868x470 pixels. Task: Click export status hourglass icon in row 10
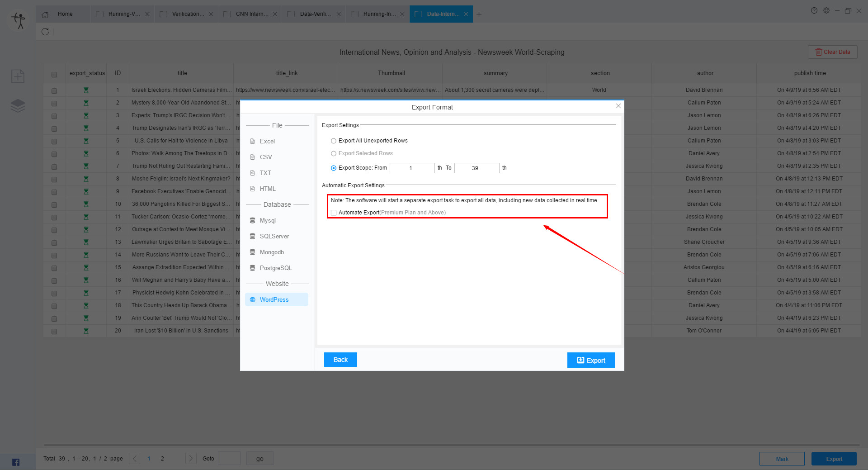click(86, 204)
